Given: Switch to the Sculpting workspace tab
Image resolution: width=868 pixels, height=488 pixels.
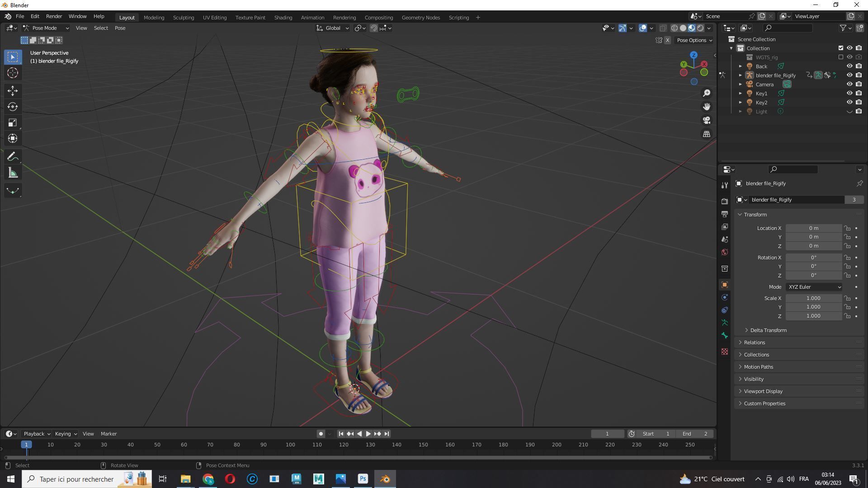Looking at the screenshot, I should tap(183, 18).
